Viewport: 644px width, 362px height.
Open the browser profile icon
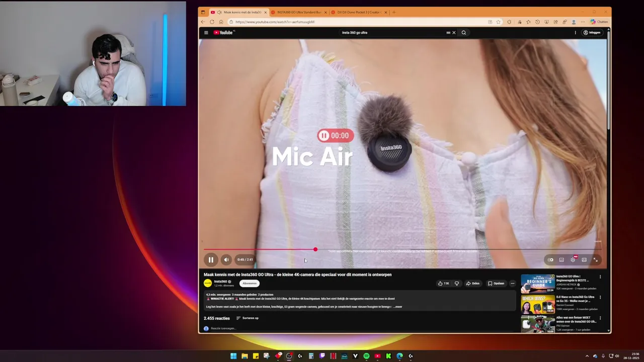click(x=574, y=22)
